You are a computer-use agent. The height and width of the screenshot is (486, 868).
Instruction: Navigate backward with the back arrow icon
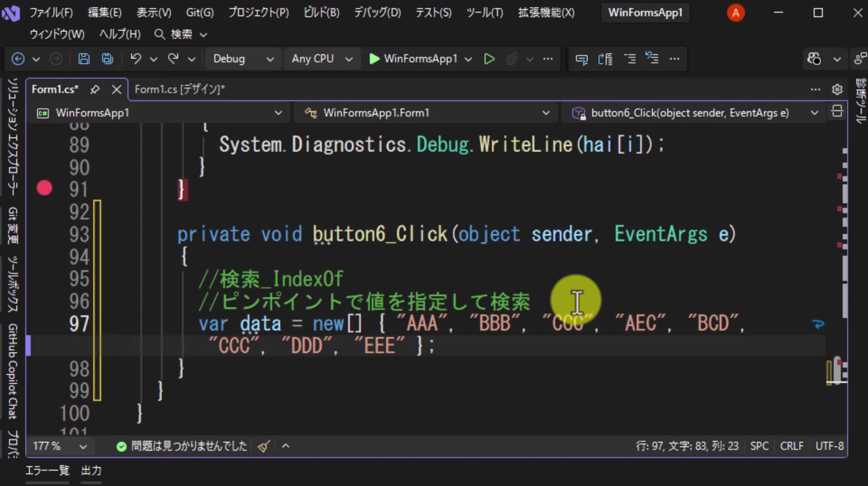18,59
